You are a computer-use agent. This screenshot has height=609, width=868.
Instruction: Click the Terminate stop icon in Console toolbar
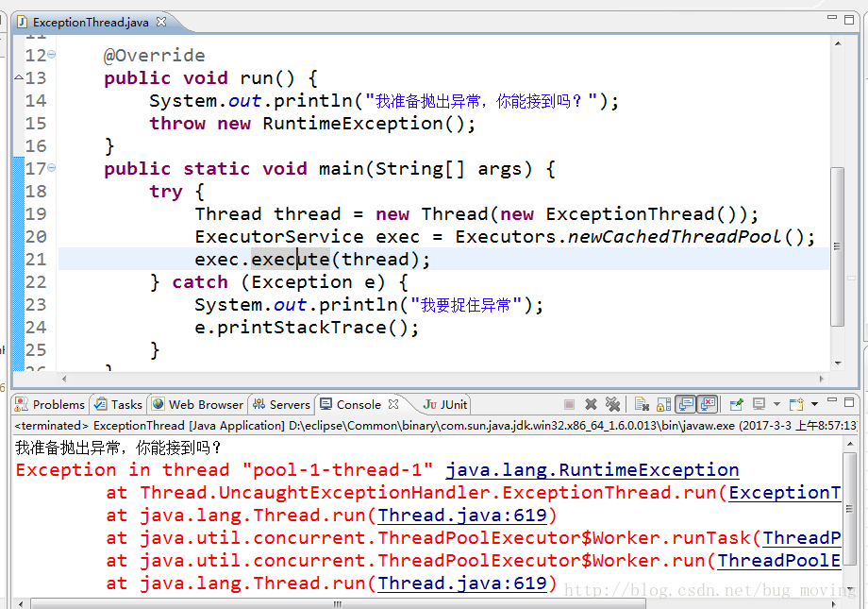coord(569,404)
